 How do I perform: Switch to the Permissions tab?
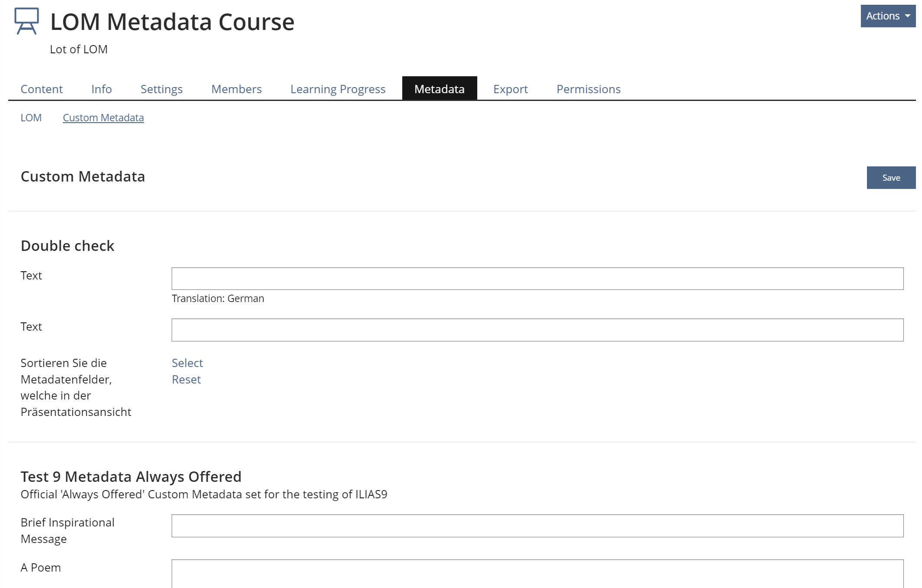588,89
